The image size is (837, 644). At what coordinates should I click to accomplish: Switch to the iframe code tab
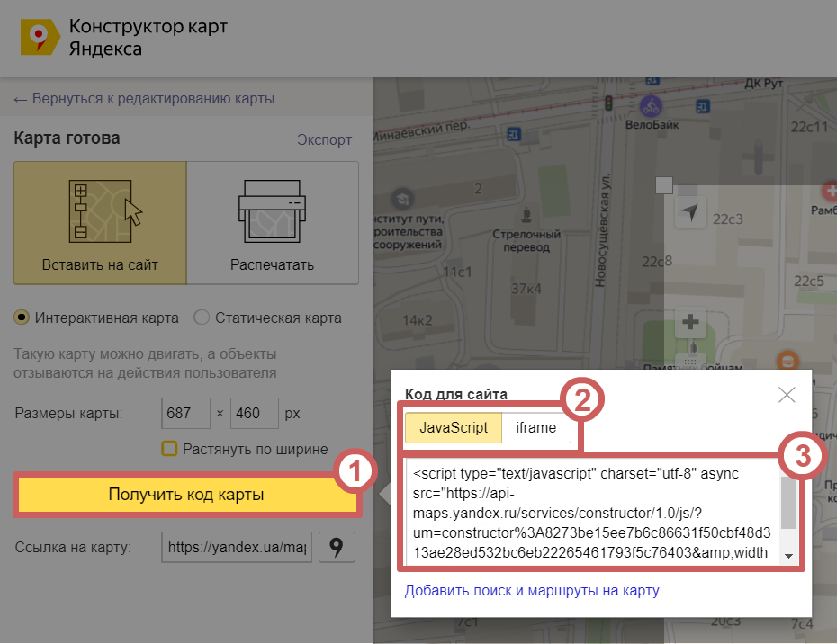[536, 428]
